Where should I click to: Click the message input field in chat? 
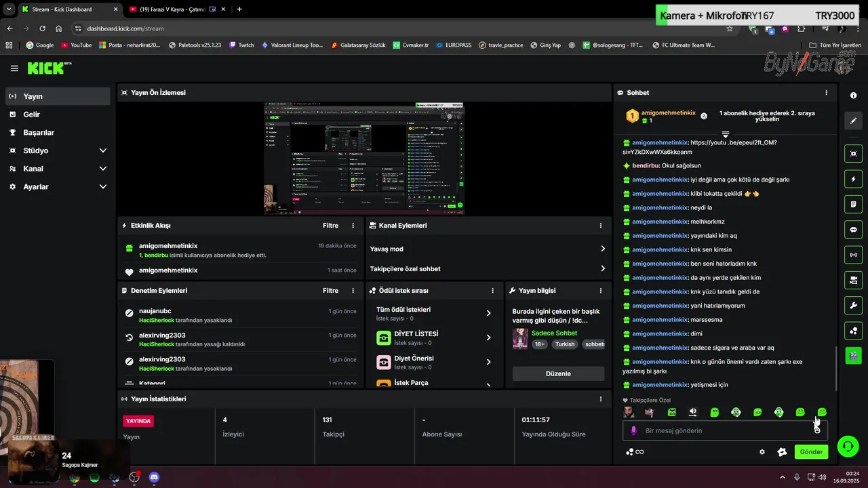coord(725,430)
